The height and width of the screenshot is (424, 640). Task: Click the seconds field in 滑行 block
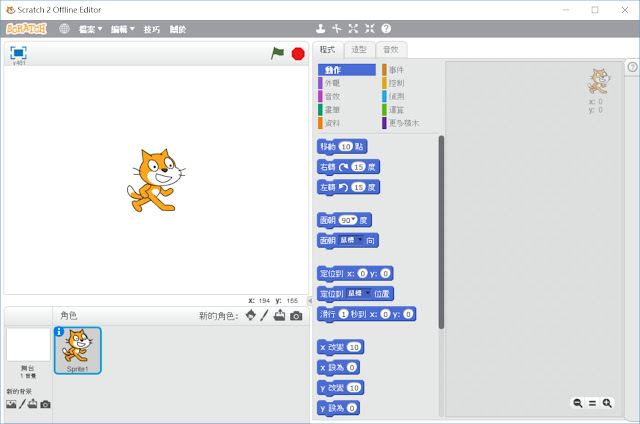point(344,314)
